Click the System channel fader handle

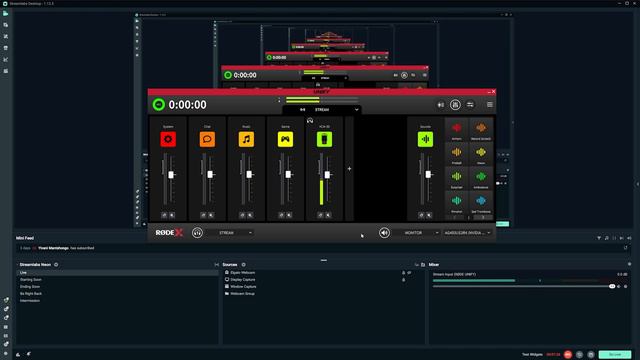tap(171, 175)
